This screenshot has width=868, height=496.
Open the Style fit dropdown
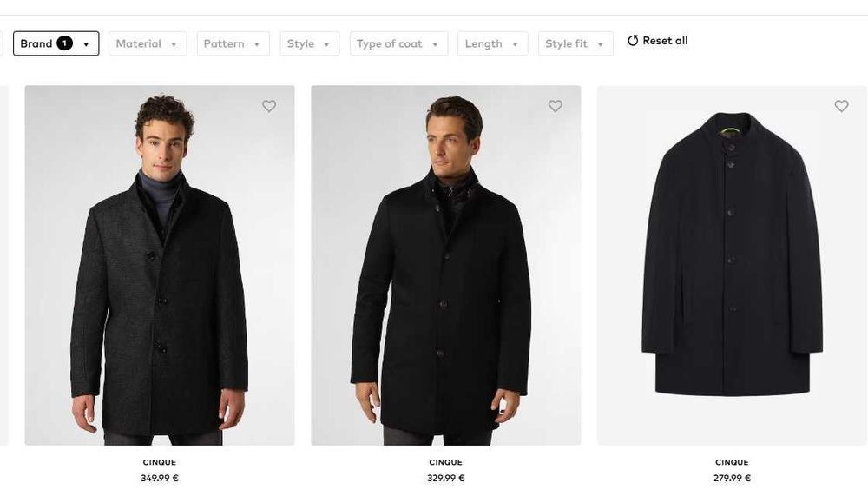point(575,43)
